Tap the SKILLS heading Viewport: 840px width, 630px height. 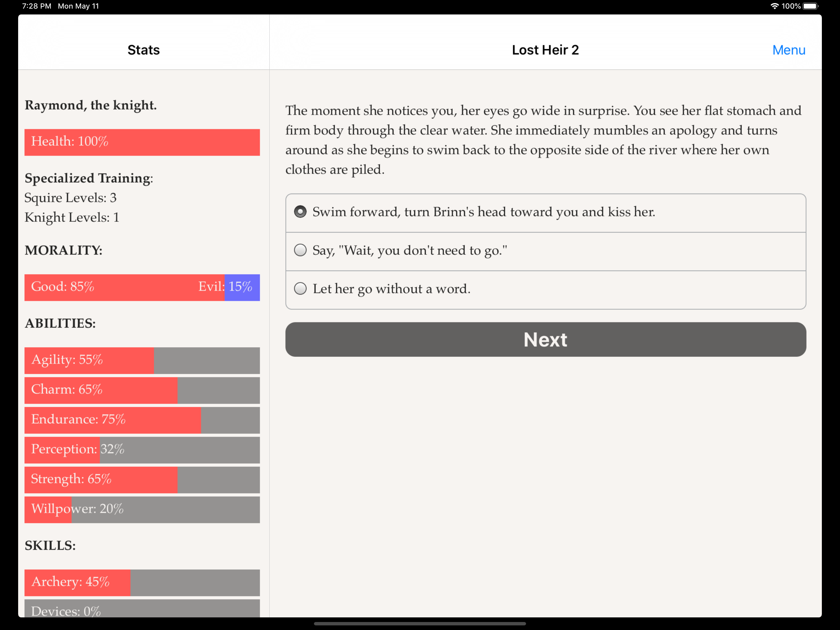point(50,546)
